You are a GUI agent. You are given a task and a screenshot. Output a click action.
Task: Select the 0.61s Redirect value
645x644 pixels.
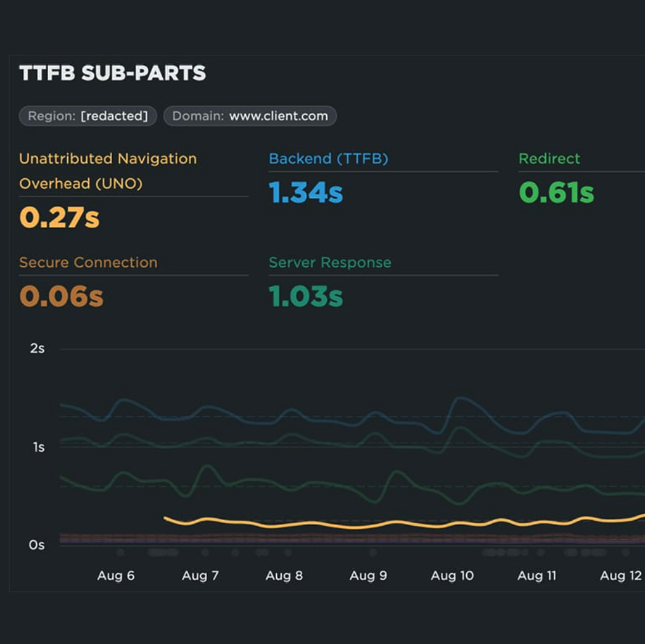[x=556, y=192]
